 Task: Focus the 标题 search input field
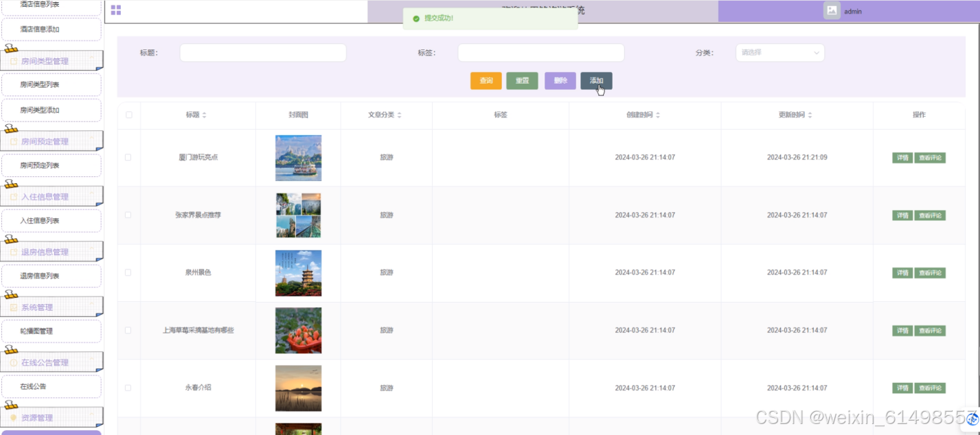pos(263,53)
